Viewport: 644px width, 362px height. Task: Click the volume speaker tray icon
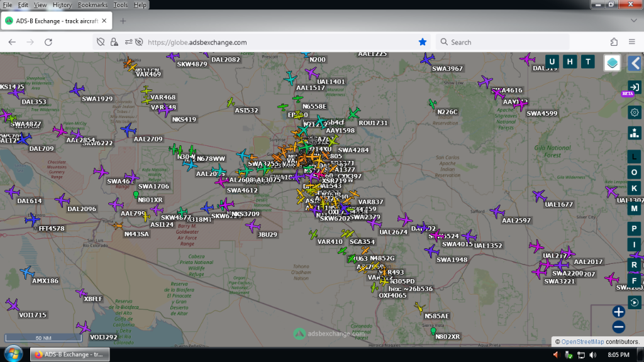592,354
